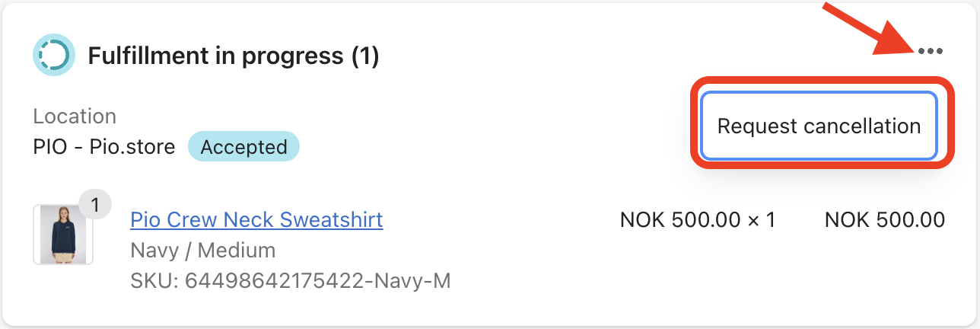Image resolution: width=980 pixels, height=329 pixels.
Task: Click the sweatshirt product thumbnail image
Action: click(62, 235)
